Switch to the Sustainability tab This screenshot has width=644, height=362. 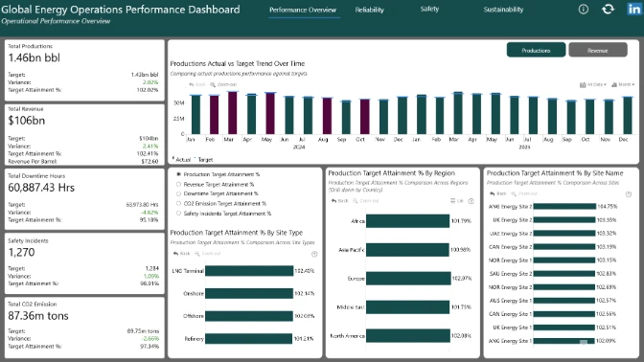pos(503,10)
